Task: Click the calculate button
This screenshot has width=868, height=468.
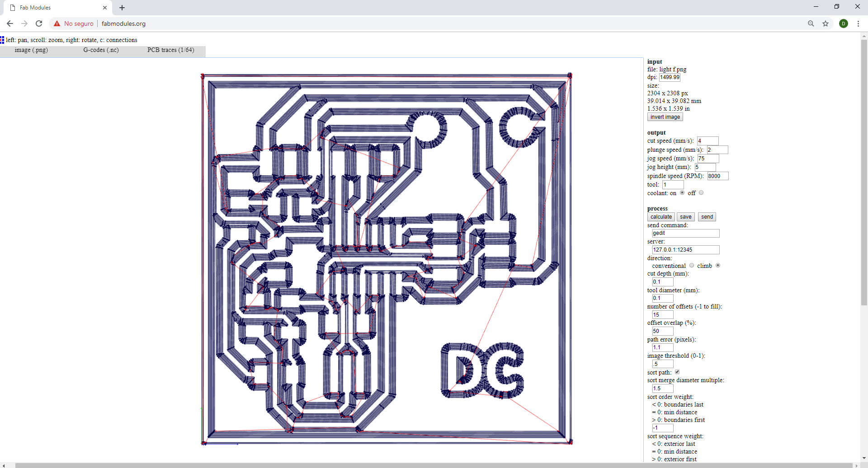Action: pyautogui.click(x=661, y=217)
